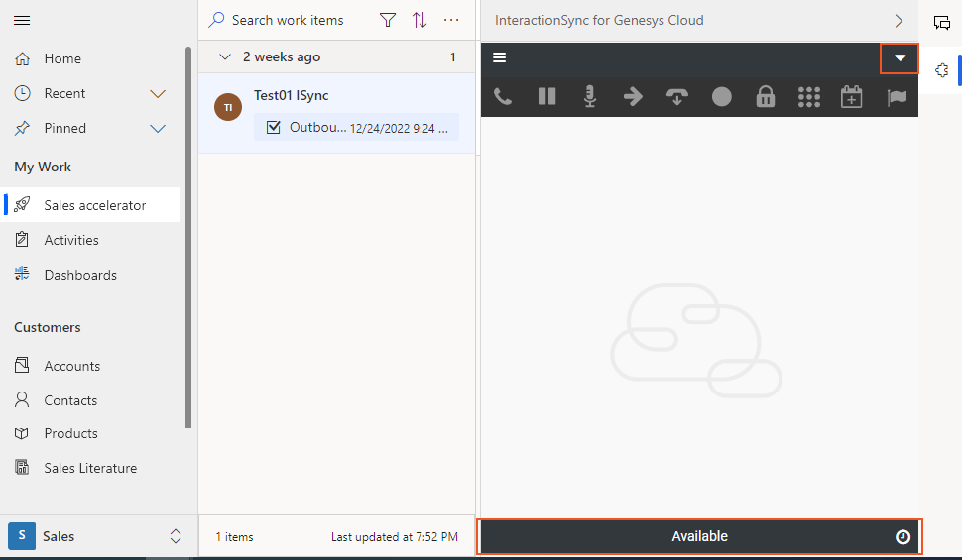Open the softphone dropdown triangle
962x560 pixels.
(x=900, y=58)
